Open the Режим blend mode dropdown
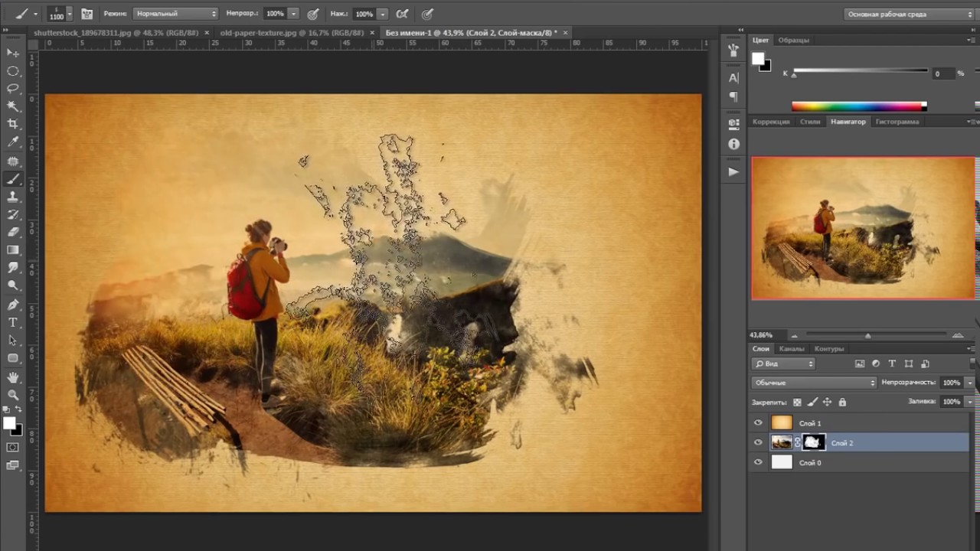Image resolution: width=980 pixels, height=551 pixels. 175,14
